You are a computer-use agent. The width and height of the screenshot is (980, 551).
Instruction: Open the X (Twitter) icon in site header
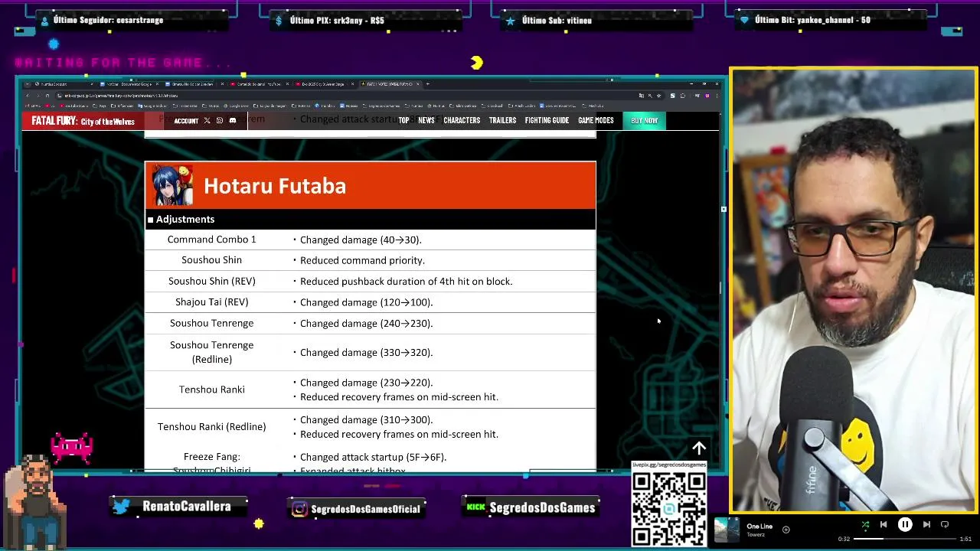tap(207, 121)
